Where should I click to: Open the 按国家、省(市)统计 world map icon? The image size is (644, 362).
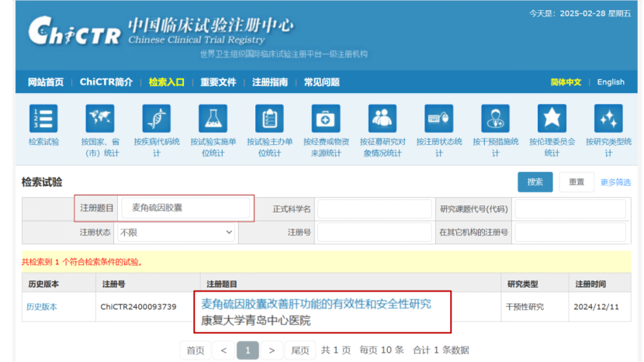tap(100, 119)
